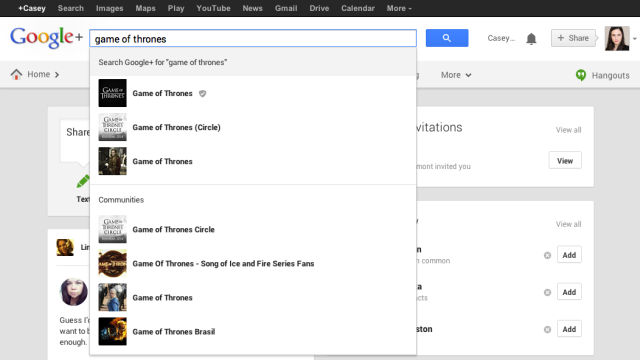Viewport: 640px width, 360px height.
Task: Click the Game of Thrones (Circle) thumbnail
Action: pyautogui.click(x=113, y=127)
